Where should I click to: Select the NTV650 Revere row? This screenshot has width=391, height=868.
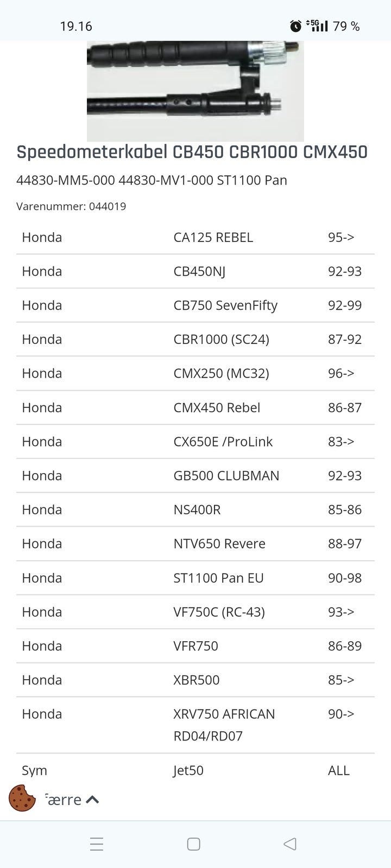pos(195,544)
